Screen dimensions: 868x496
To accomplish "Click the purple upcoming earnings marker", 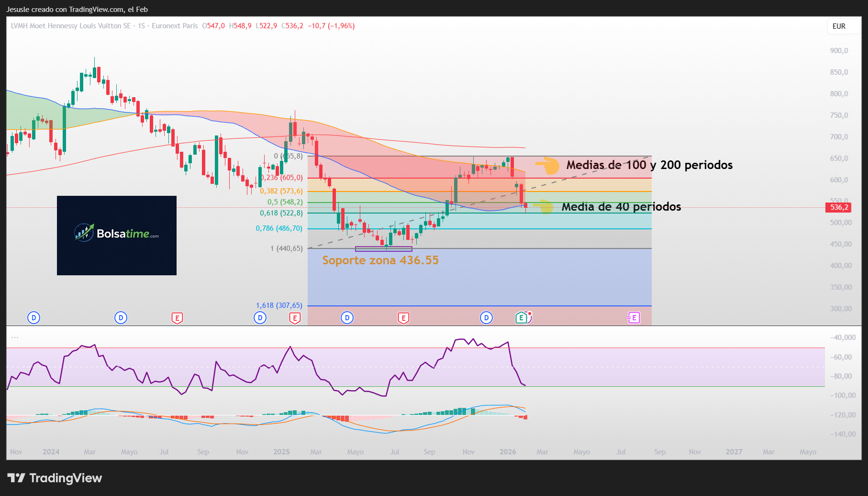I will 634,318.
